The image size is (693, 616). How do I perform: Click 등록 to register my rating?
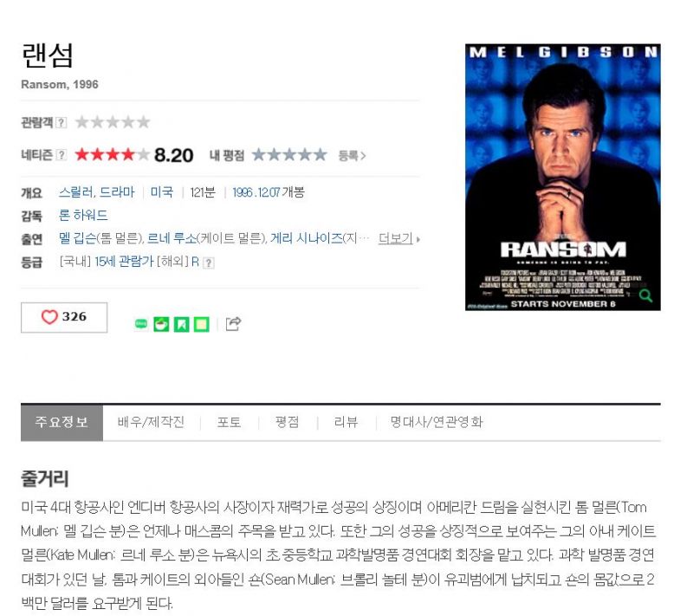[352, 156]
